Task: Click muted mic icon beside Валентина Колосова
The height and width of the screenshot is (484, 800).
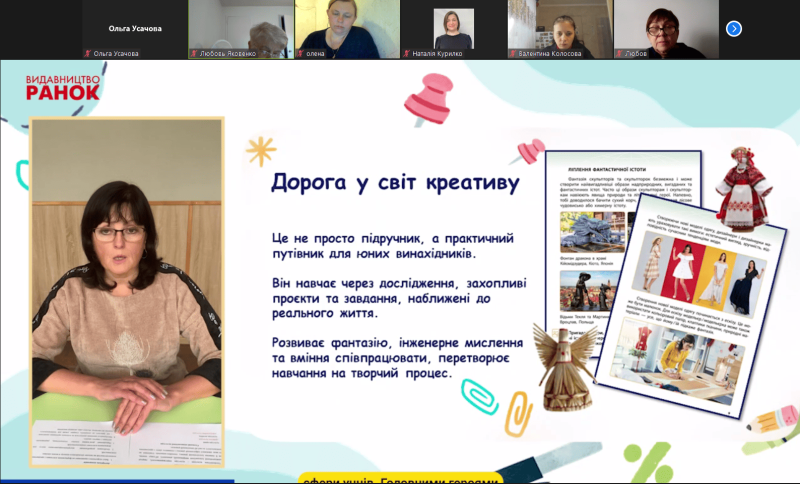Action: (513, 53)
